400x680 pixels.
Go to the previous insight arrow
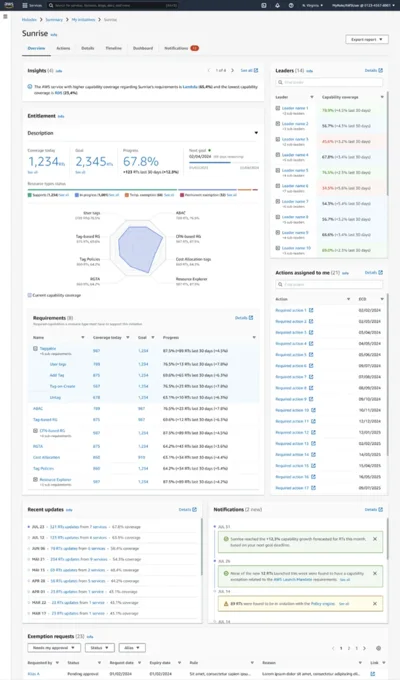click(209, 70)
